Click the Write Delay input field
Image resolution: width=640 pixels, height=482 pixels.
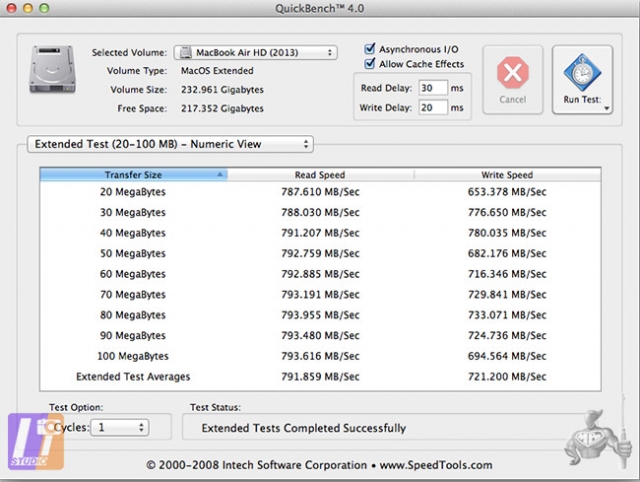pos(433,107)
